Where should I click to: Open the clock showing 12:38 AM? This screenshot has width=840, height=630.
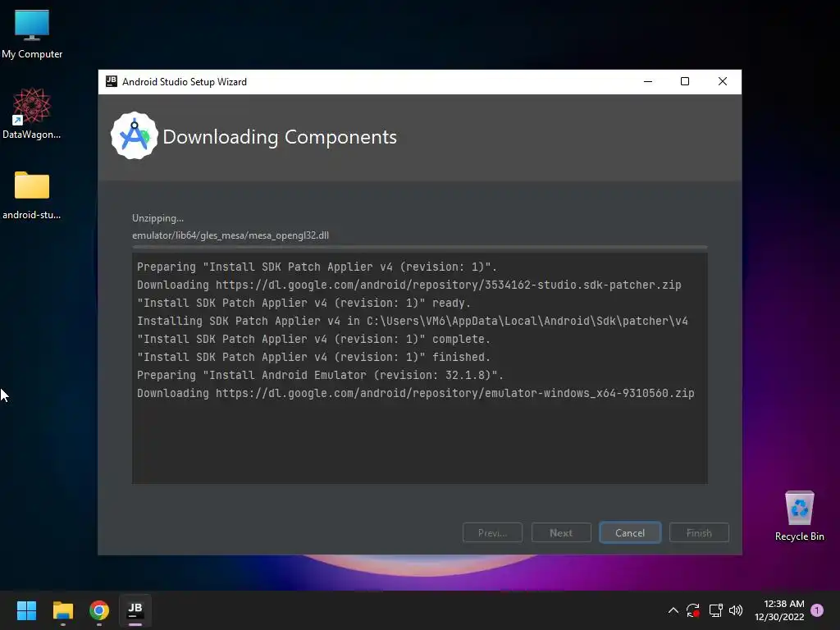[x=779, y=610]
